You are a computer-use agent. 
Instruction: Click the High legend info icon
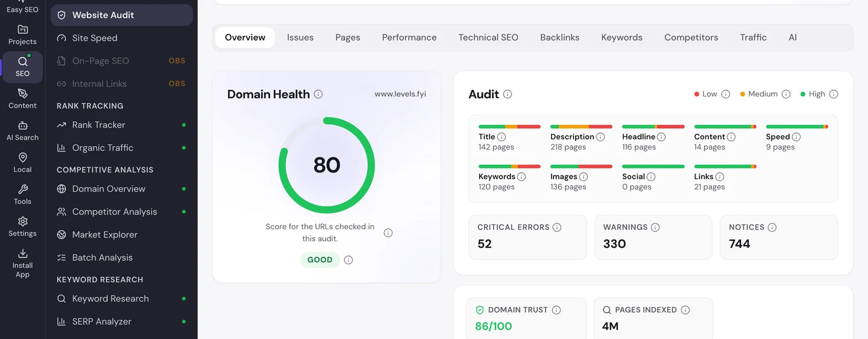[x=834, y=94]
